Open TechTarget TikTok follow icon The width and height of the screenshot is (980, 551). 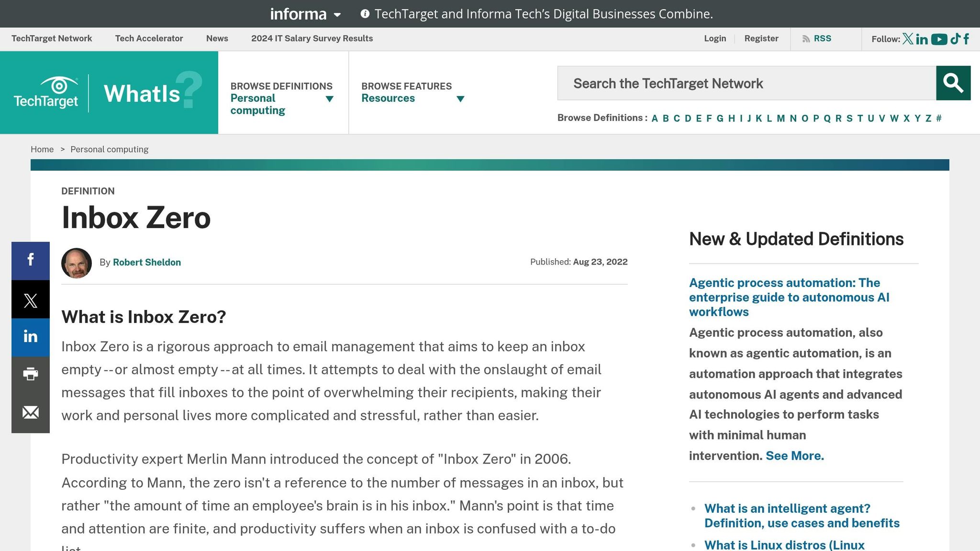pos(955,39)
